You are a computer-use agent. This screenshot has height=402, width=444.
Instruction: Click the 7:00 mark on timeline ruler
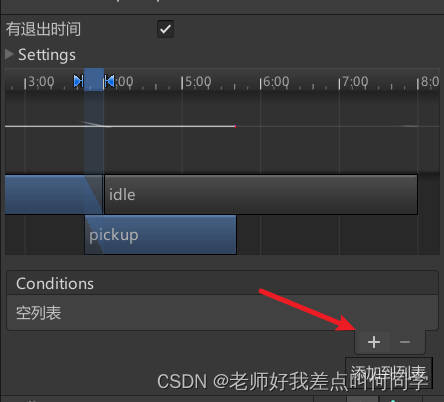coord(353,82)
